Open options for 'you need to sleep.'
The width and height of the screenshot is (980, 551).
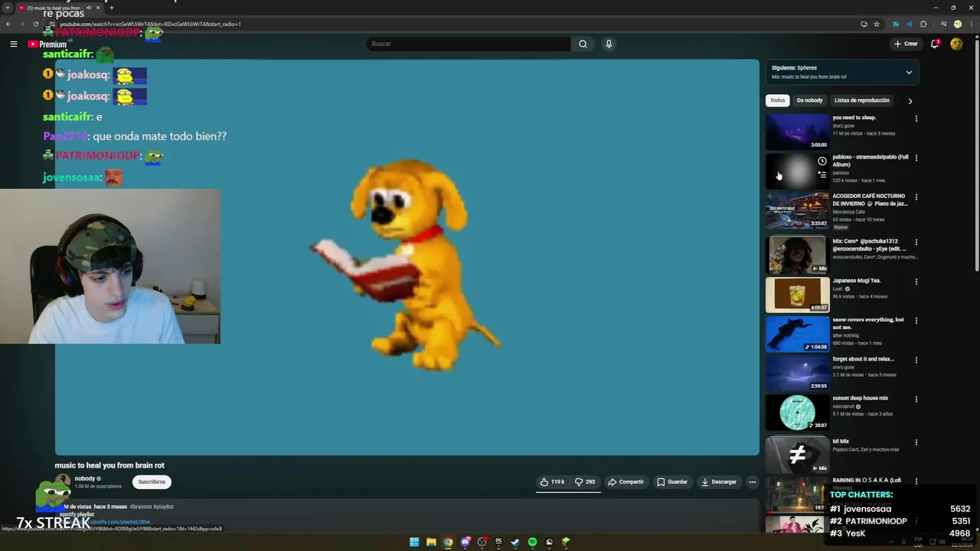pos(916,119)
